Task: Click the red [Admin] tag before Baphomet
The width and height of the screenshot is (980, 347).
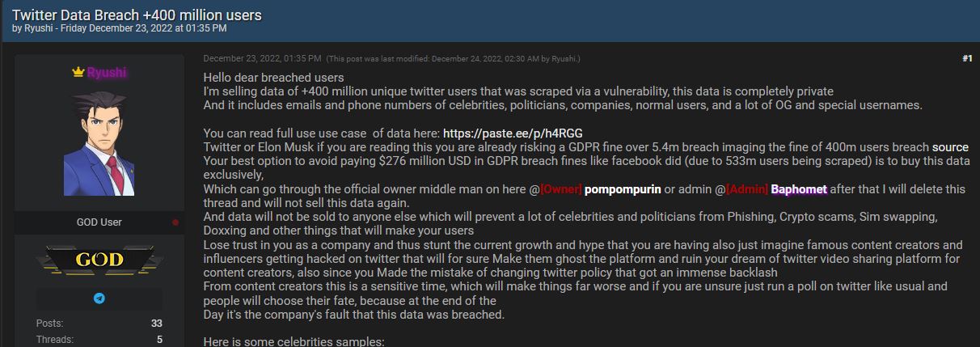Action: (747, 189)
